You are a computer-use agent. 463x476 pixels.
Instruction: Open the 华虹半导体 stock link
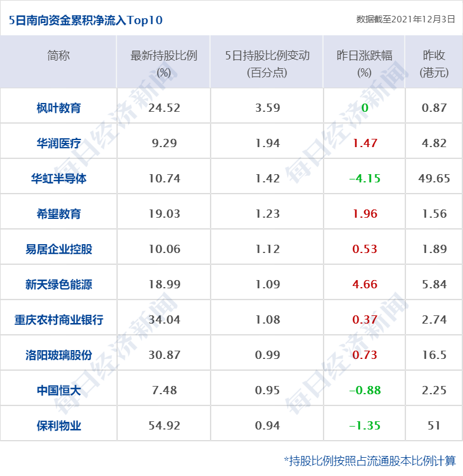(x=59, y=178)
